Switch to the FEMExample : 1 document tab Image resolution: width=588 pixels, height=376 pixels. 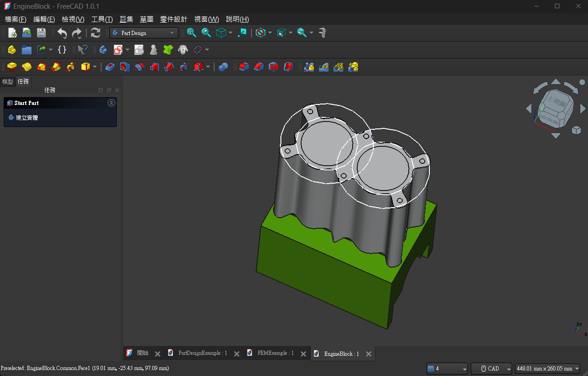275,353
